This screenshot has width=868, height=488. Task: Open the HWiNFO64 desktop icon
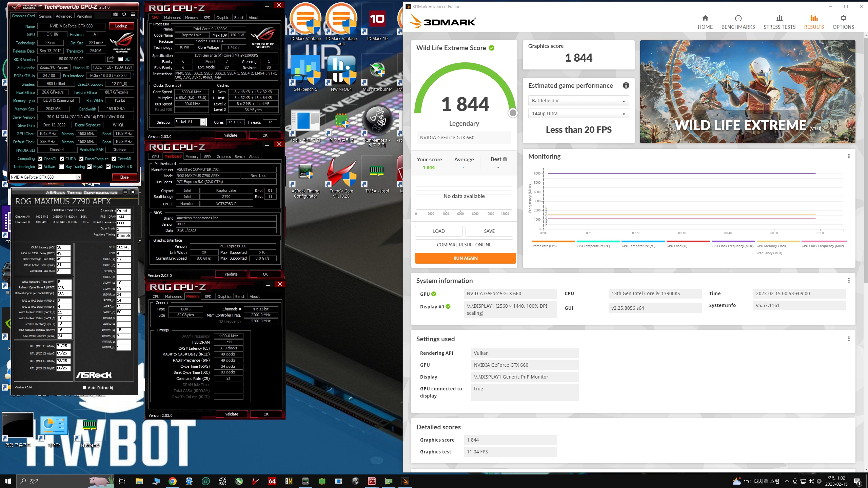[341, 74]
